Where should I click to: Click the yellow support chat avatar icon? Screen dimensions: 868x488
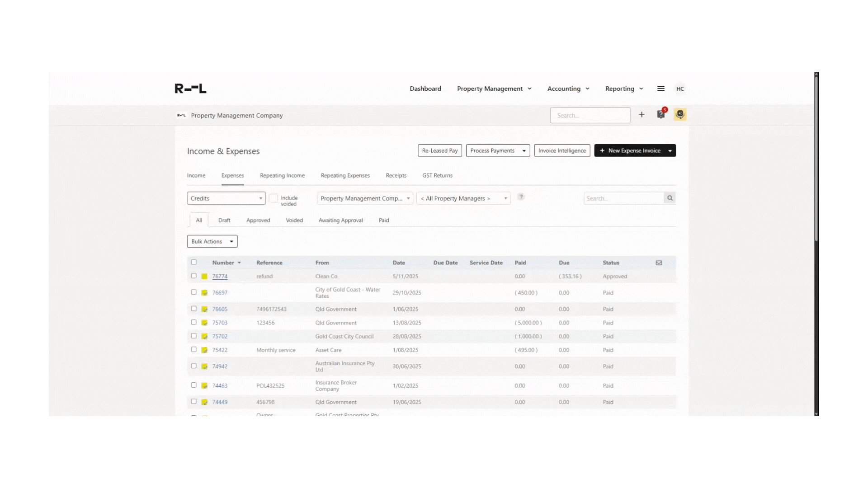680,115
